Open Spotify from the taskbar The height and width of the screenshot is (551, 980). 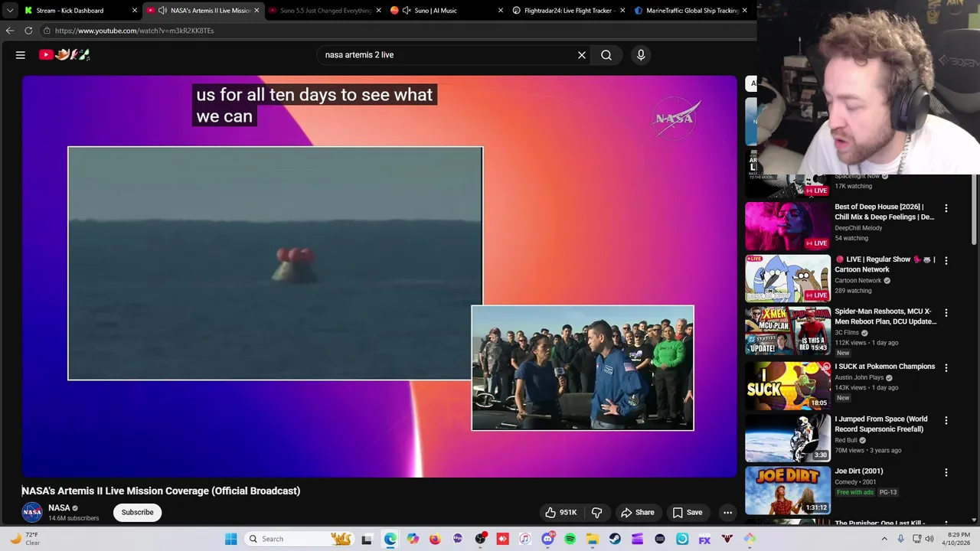[570, 539]
